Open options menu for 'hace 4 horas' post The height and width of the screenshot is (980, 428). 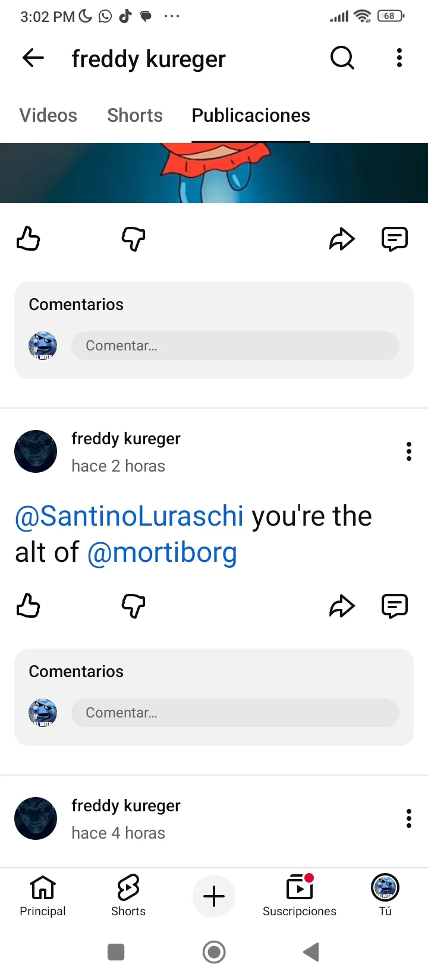click(x=409, y=818)
